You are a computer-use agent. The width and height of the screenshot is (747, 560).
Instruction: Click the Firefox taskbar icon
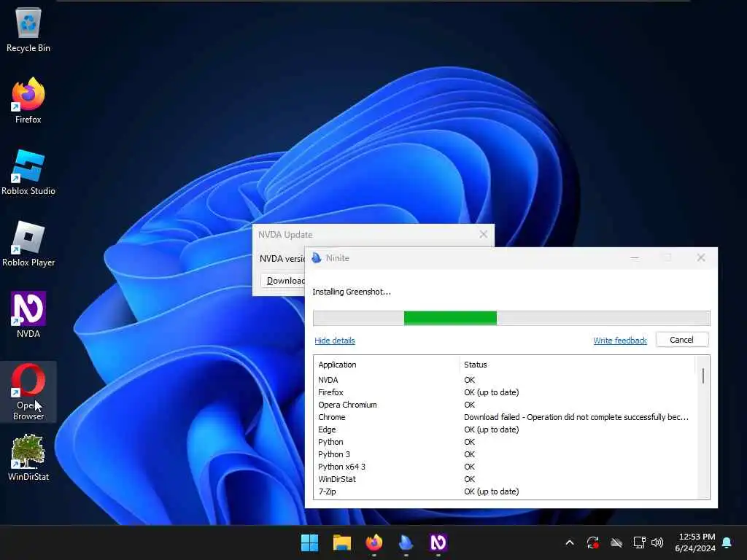tap(374, 542)
